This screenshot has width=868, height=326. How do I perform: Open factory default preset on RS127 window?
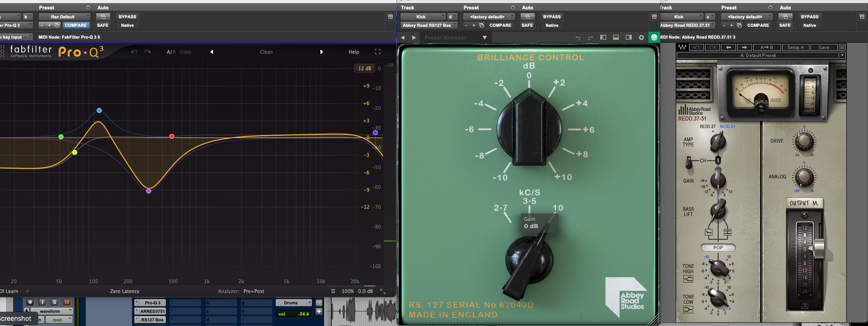[489, 16]
